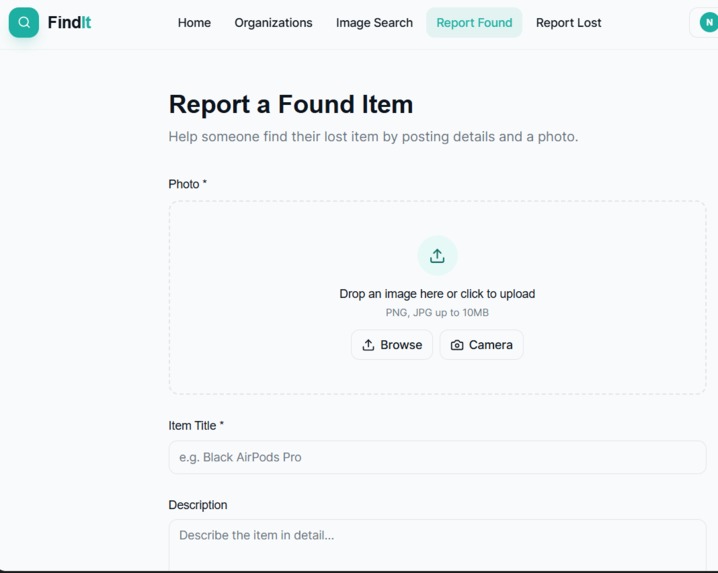Click the 'Report a Found Item' heading
718x573 pixels.
[x=291, y=104]
